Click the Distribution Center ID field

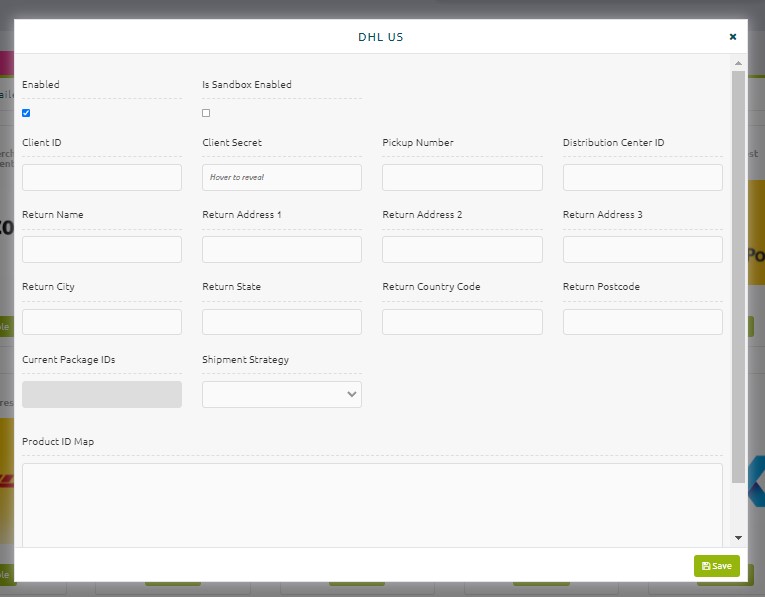(x=643, y=177)
